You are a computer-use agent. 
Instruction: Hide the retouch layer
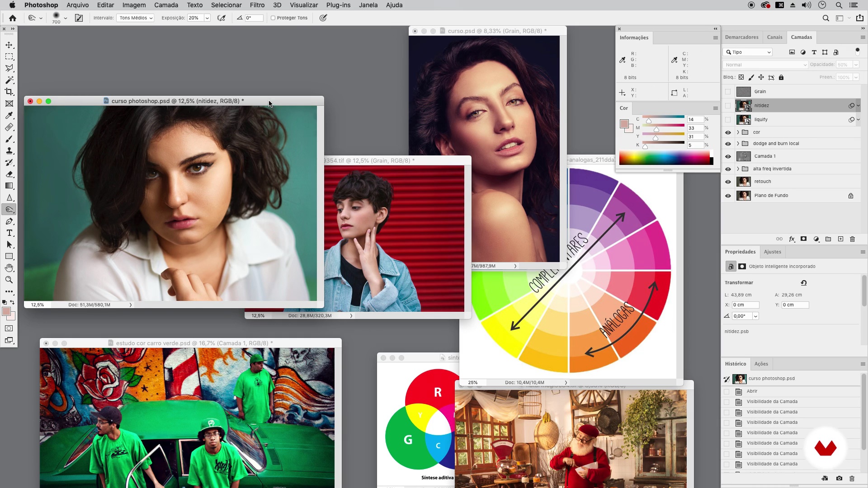point(728,182)
